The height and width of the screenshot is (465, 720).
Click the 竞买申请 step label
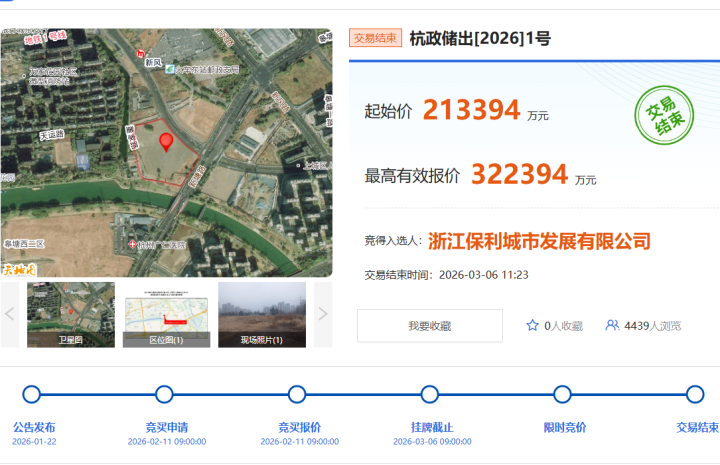tap(167, 427)
